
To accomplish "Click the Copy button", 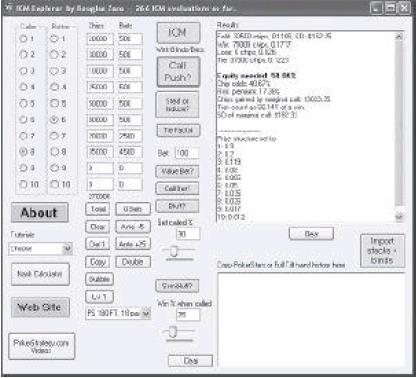I will [x=97, y=262].
